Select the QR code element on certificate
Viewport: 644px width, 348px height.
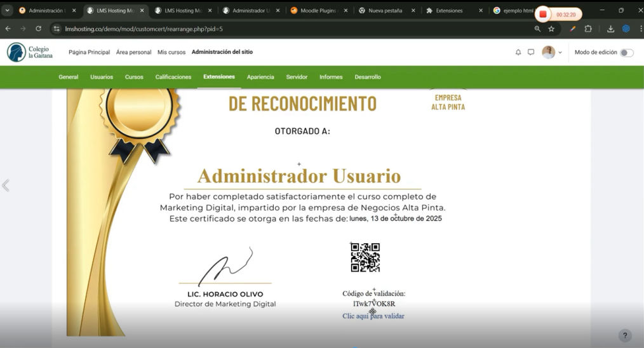365,257
